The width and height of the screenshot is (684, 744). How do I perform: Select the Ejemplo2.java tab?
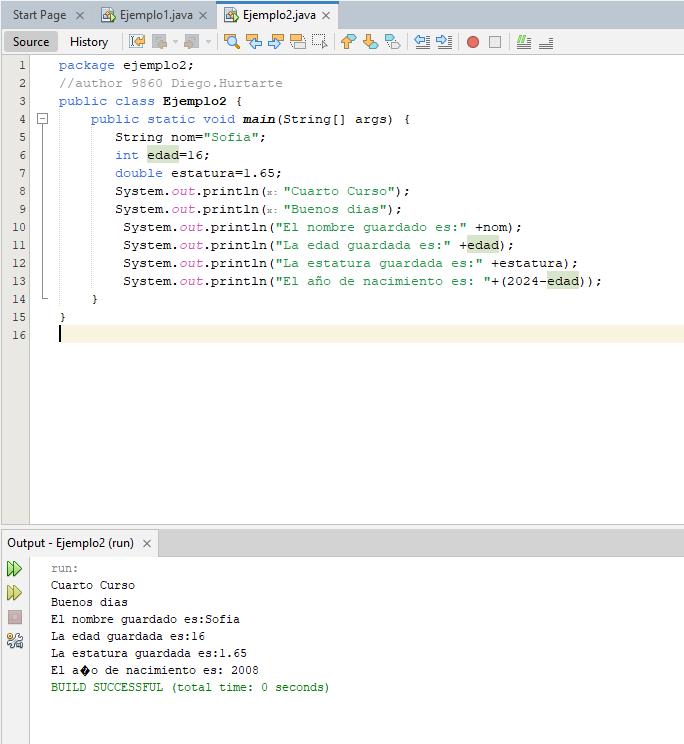[279, 15]
